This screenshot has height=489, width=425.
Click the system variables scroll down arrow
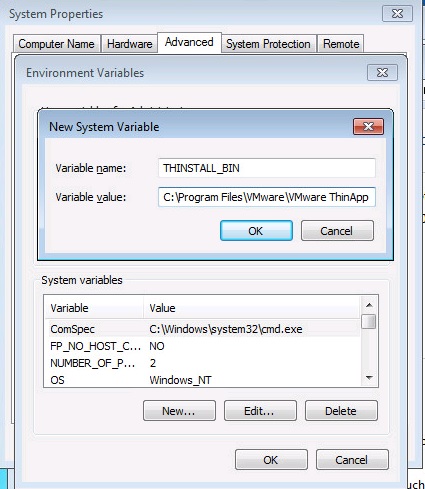(x=369, y=378)
